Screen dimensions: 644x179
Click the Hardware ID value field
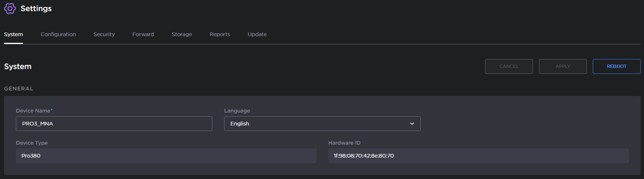(x=478, y=156)
